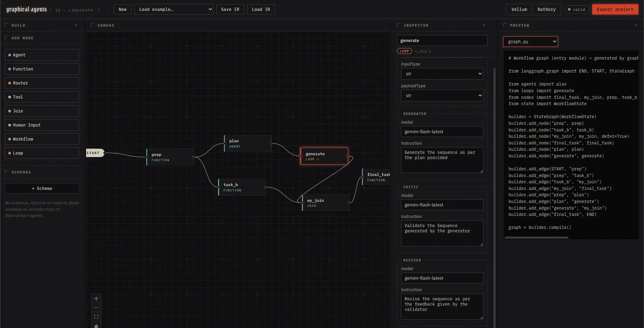Open the graph.py file selector dropdown
The height and width of the screenshot is (328, 644).
[530, 42]
